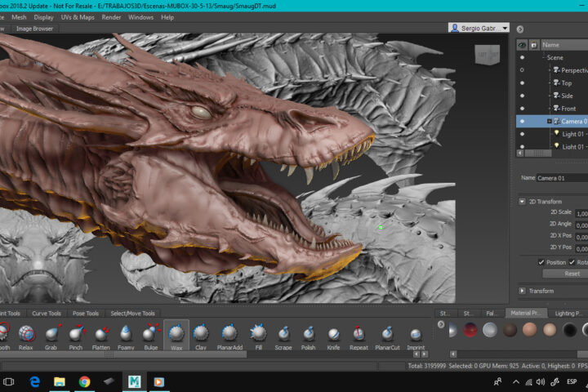Toggle visibility of the Side camera
This screenshot has width=588, height=392.
pos(522,96)
